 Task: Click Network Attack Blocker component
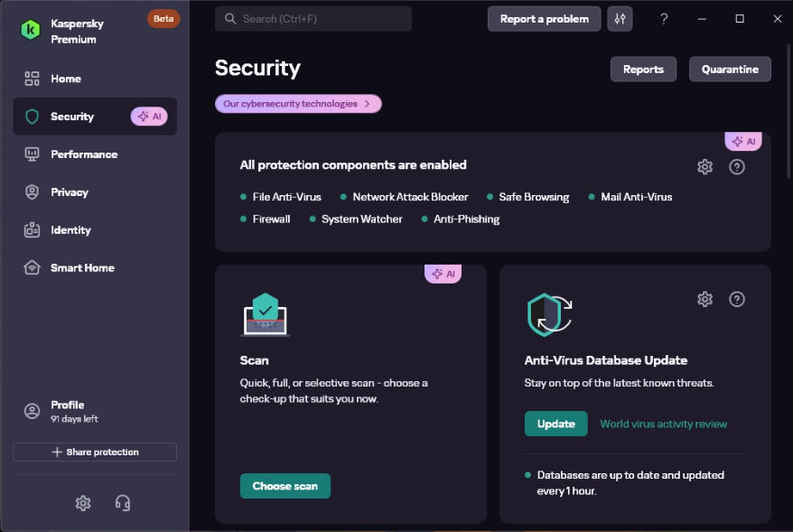(404, 197)
